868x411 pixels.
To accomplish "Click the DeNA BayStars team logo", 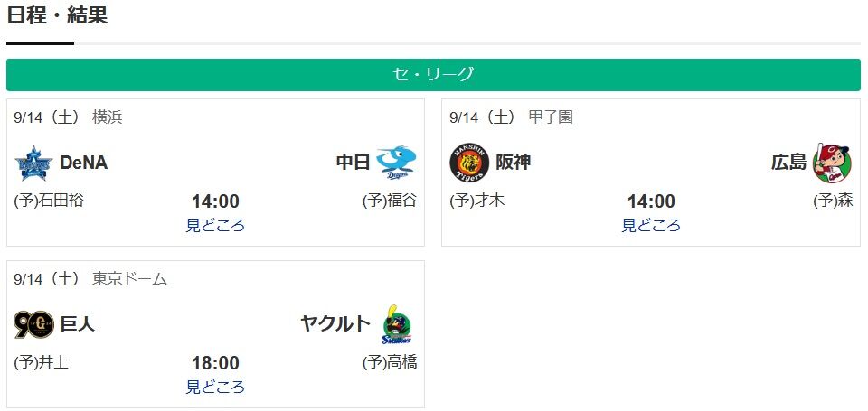I will tap(33, 163).
